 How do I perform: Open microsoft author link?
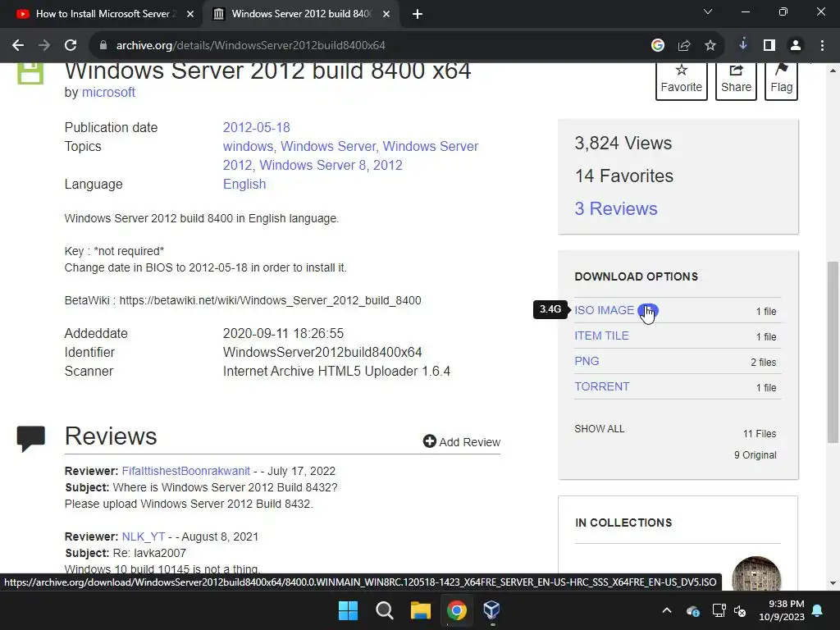(x=108, y=92)
